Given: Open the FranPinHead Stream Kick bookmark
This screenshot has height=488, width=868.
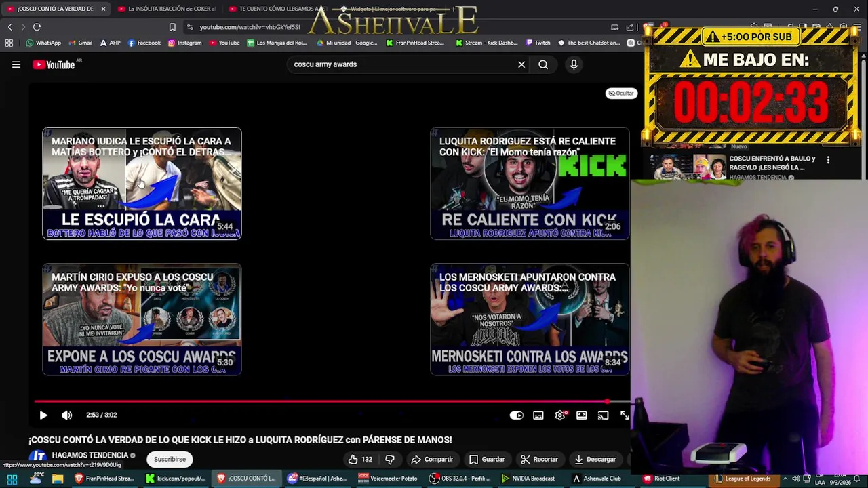Looking at the screenshot, I should pos(415,43).
